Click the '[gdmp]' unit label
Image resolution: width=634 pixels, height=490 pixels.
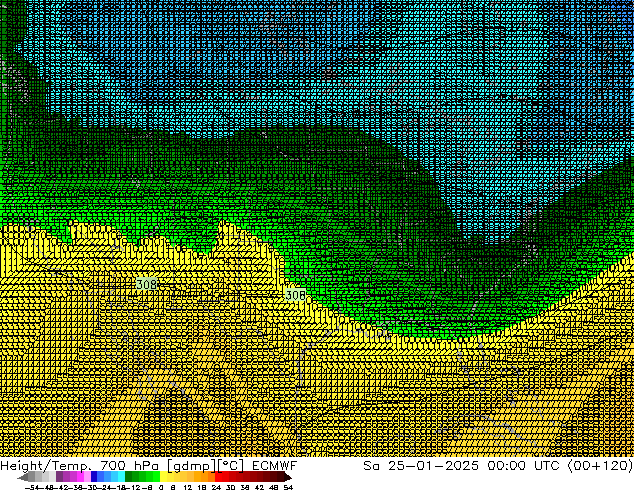[192, 466]
